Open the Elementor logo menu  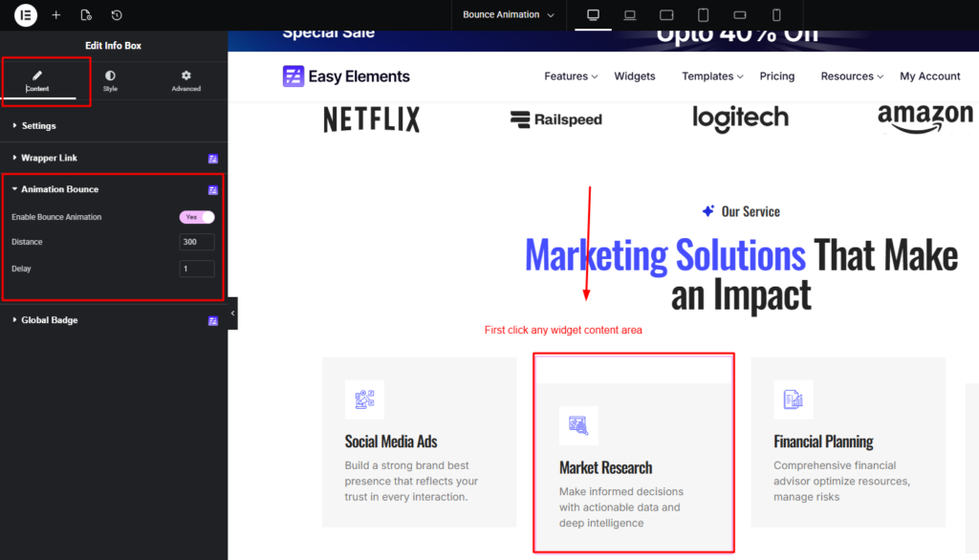point(26,15)
